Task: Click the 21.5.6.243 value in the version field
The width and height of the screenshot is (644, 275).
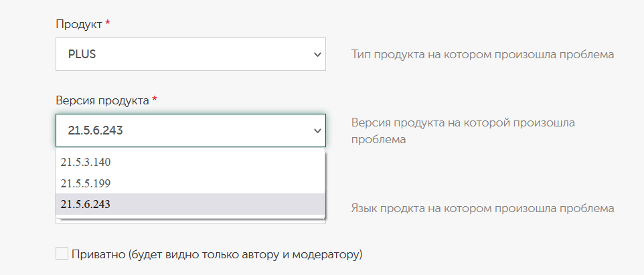Action: [x=95, y=131]
